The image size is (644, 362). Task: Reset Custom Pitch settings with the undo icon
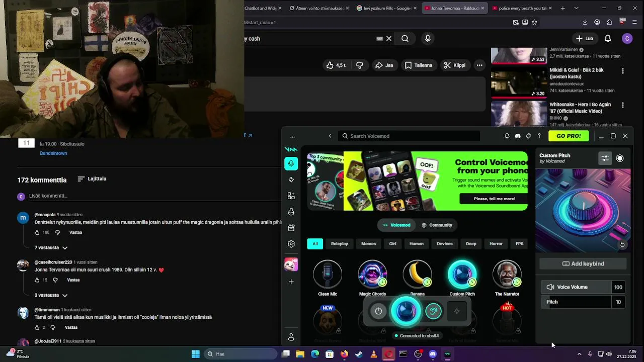(x=622, y=244)
